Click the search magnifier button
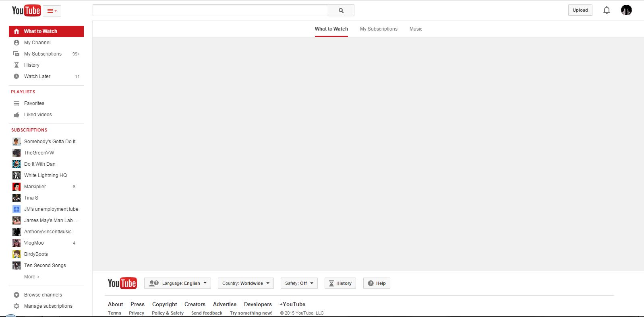 coord(341,10)
